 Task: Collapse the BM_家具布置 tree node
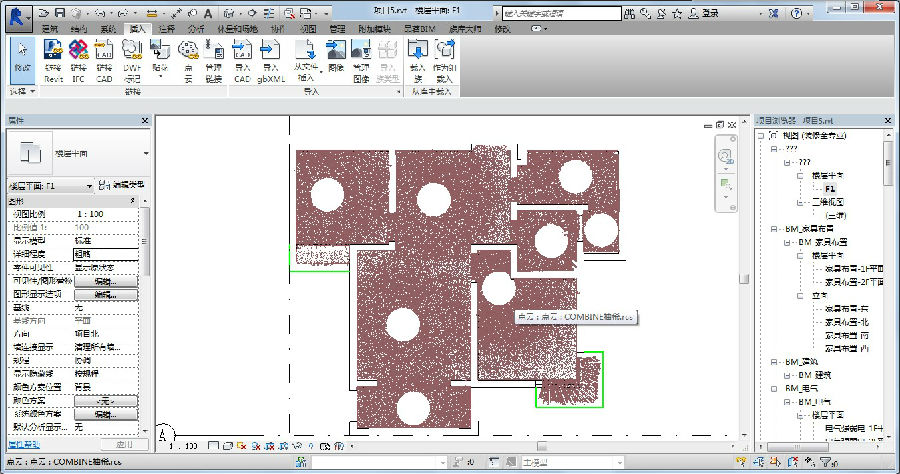pyautogui.click(x=774, y=229)
